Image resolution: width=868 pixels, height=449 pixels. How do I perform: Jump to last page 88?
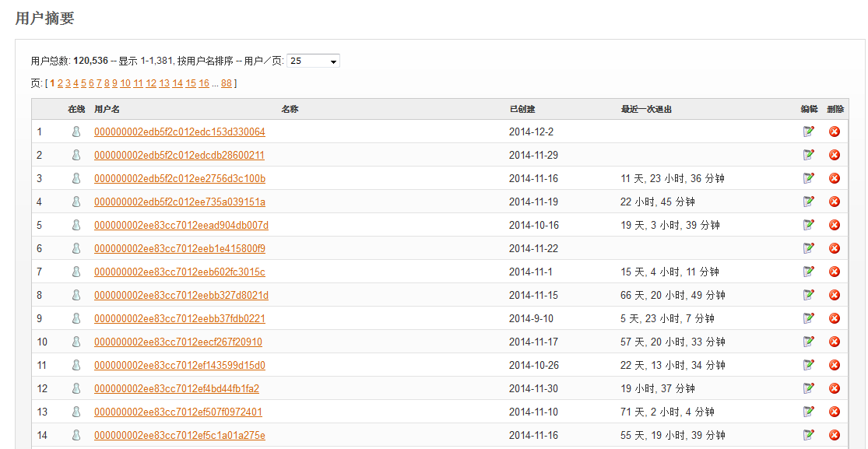coord(227,83)
